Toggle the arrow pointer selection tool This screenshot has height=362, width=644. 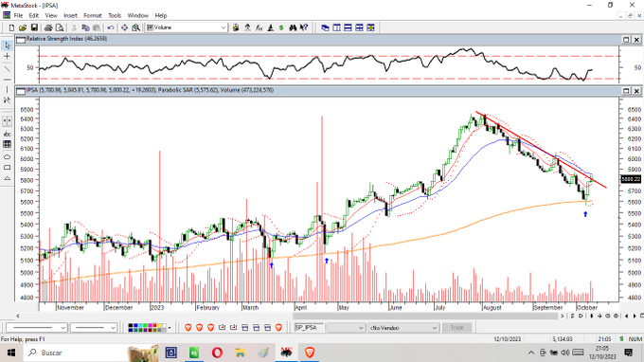pyautogui.click(x=7, y=45)
